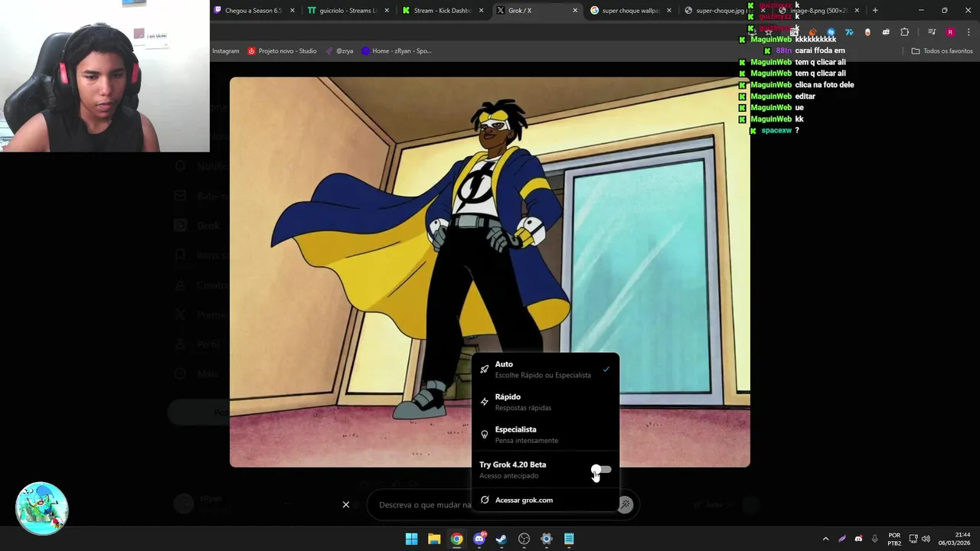The image size is (980, 551).
Task: Open the clock showing 21:44
Action: point(955,539)
